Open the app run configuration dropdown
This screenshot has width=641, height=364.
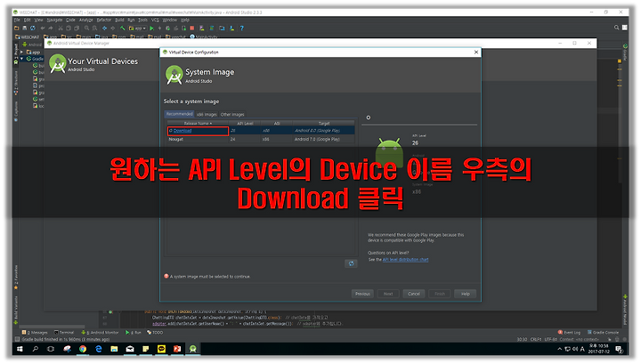(x=137, y=28)
